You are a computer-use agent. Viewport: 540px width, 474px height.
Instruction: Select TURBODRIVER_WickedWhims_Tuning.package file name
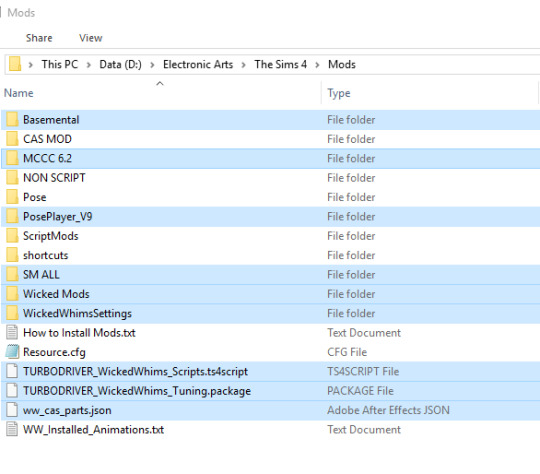click(137, 391)
